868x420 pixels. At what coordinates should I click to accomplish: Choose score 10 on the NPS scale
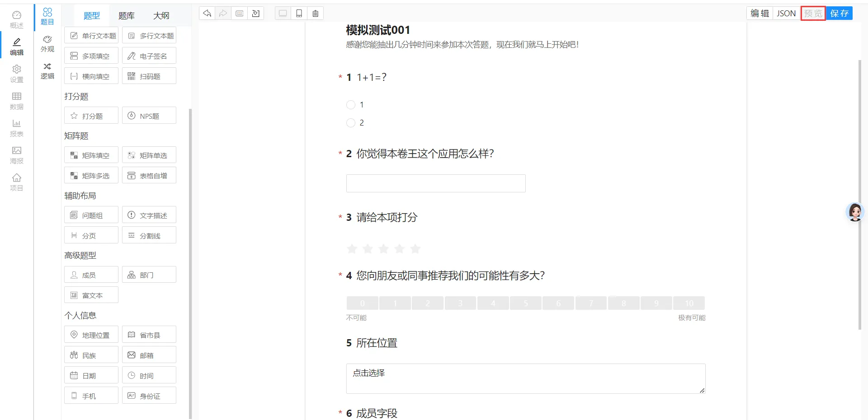[x=689, y=303]
